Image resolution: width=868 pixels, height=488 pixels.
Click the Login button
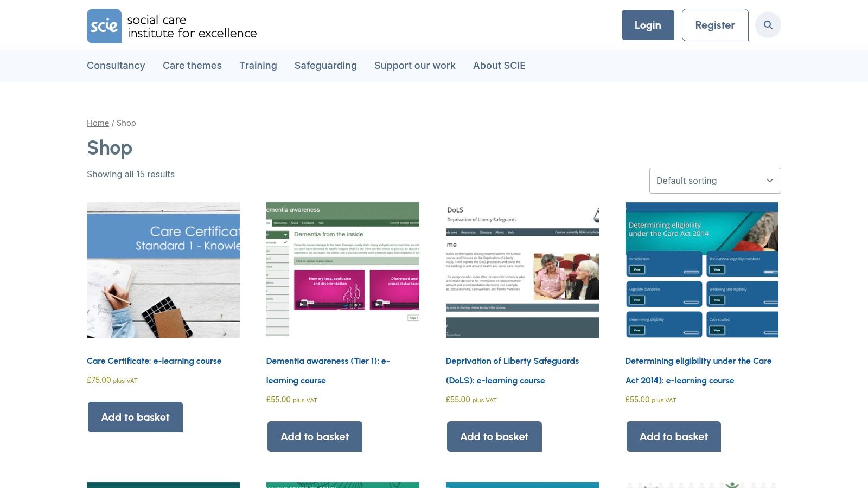(x=647, y=25)
